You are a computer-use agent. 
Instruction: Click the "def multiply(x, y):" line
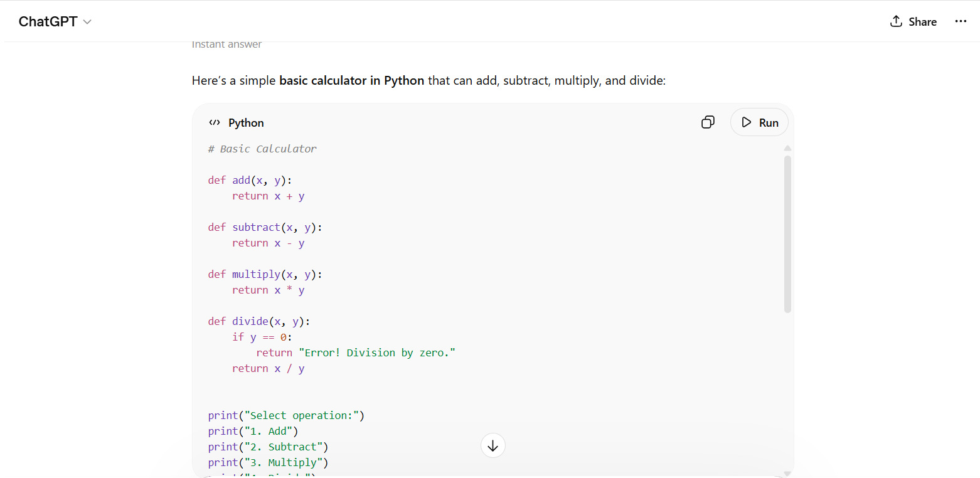[265, 275]
